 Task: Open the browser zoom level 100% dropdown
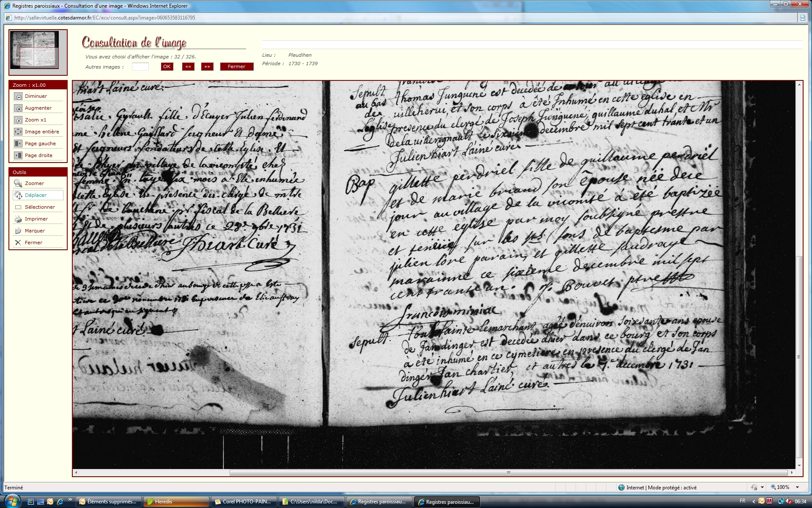797,487
